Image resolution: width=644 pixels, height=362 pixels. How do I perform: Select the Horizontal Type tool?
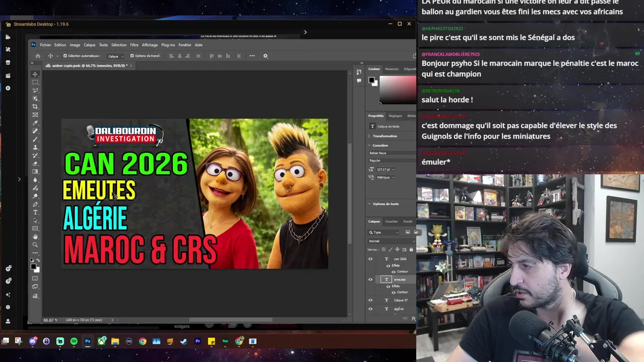(35, 212)
